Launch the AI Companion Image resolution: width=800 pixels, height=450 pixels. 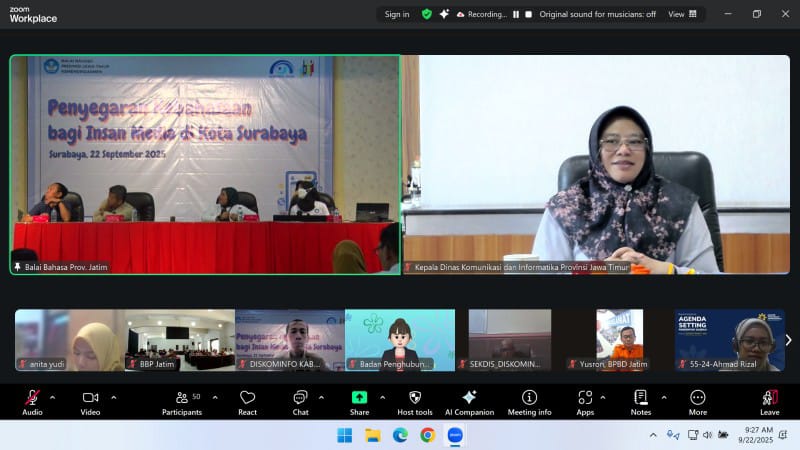(x=469, y=401)
